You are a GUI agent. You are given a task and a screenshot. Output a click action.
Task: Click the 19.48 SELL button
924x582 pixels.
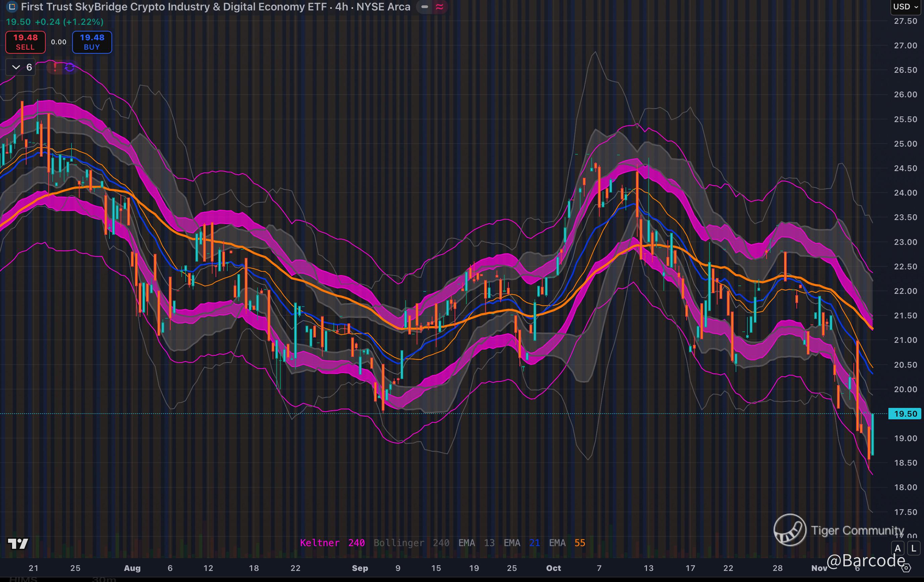[x=25, y=42]
